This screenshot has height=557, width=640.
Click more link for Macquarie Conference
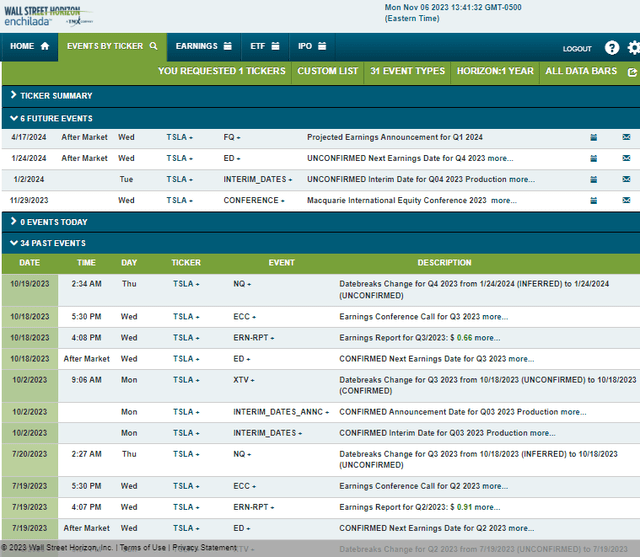point(504,201)
